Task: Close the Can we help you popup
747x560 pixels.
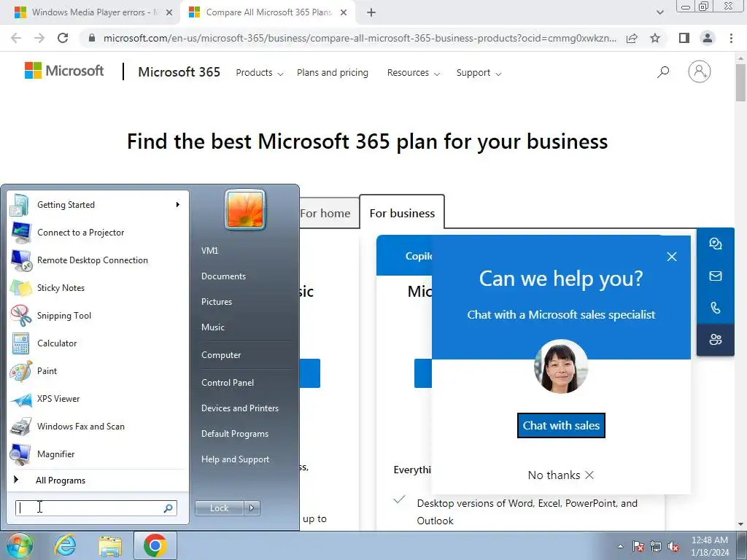Action: (x=672, y=257)
